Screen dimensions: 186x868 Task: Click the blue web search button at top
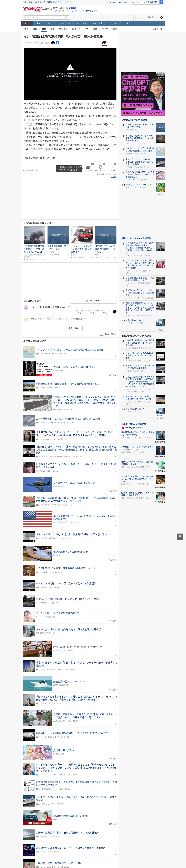[x=161, y=2]
